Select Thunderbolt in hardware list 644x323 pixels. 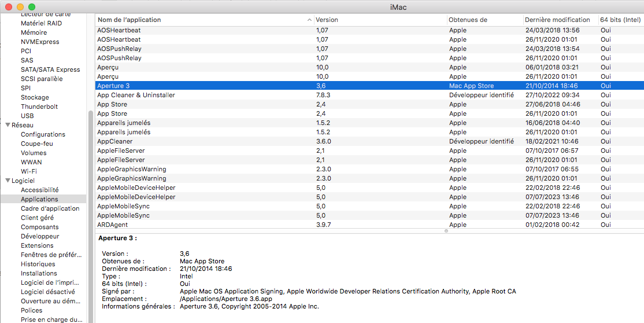tap(39, 107)
